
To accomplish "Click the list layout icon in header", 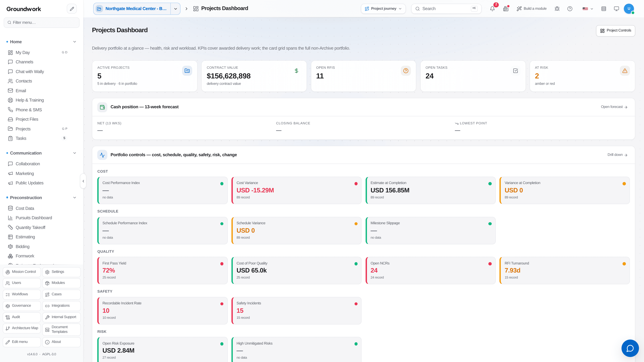I will (x=604, y=9).
